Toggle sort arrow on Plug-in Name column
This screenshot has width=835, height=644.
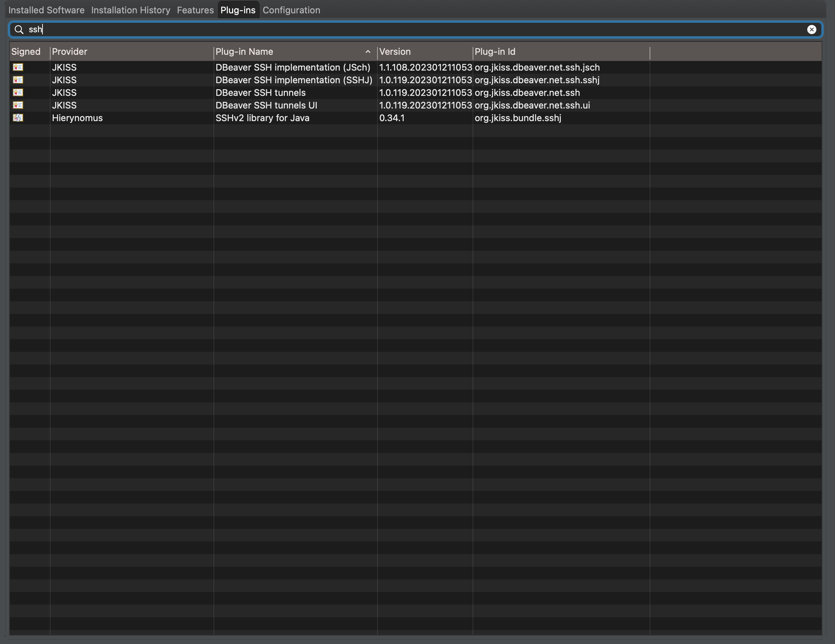pos(368,52)
